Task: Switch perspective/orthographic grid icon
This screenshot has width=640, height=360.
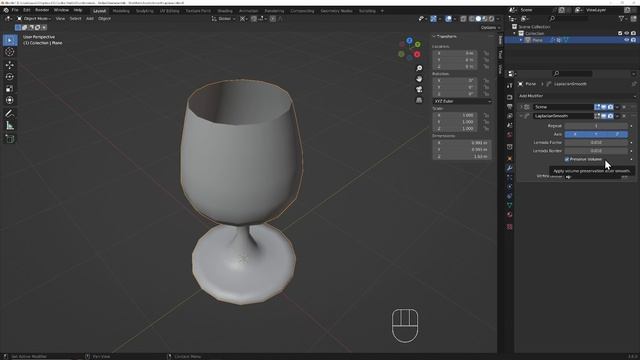Action: pos(419,100)
